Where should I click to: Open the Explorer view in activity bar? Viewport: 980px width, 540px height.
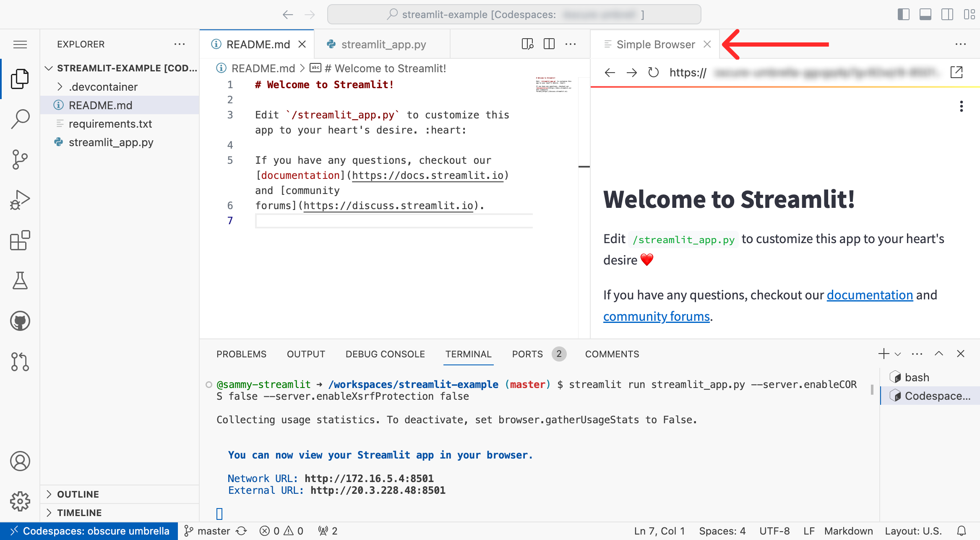(x=20, y=79)
